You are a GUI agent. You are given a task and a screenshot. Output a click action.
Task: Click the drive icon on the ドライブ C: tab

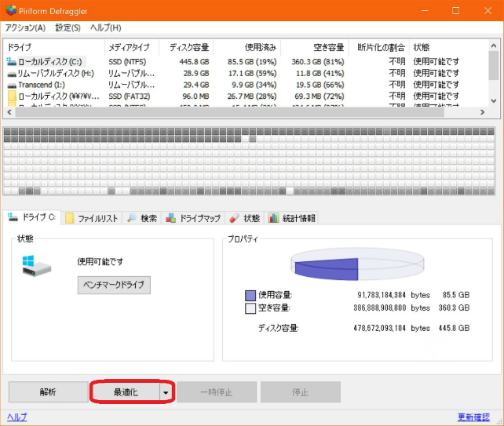13,217
